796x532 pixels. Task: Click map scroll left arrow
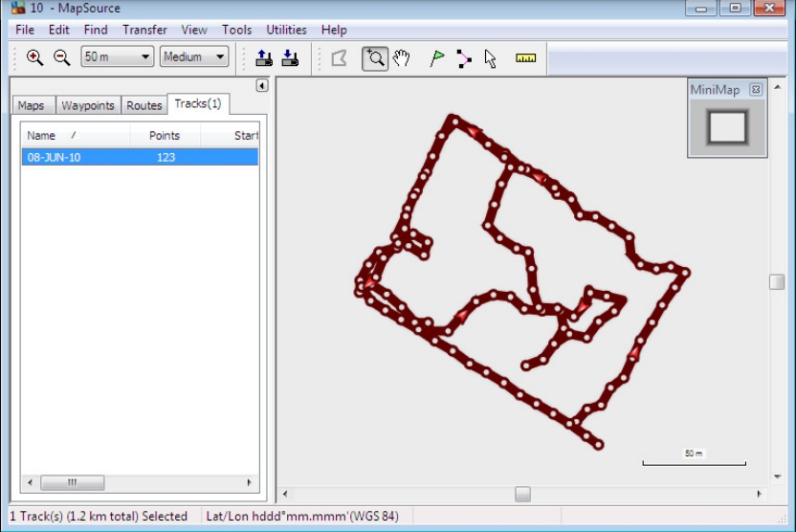285,494
